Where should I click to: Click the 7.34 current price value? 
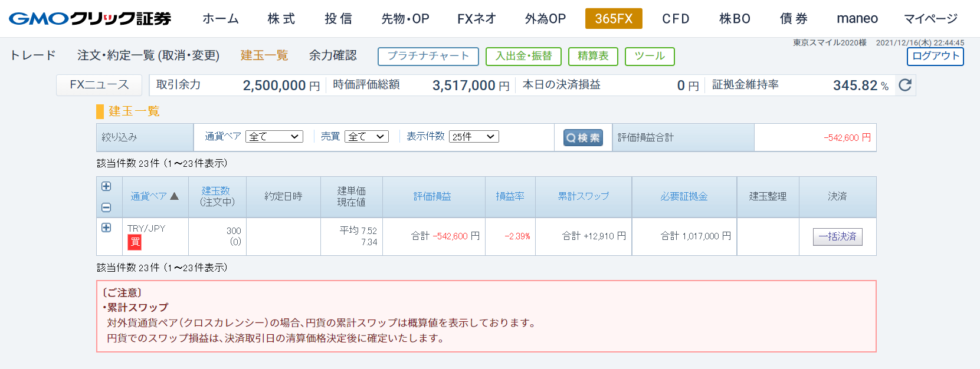click(369, 242)
